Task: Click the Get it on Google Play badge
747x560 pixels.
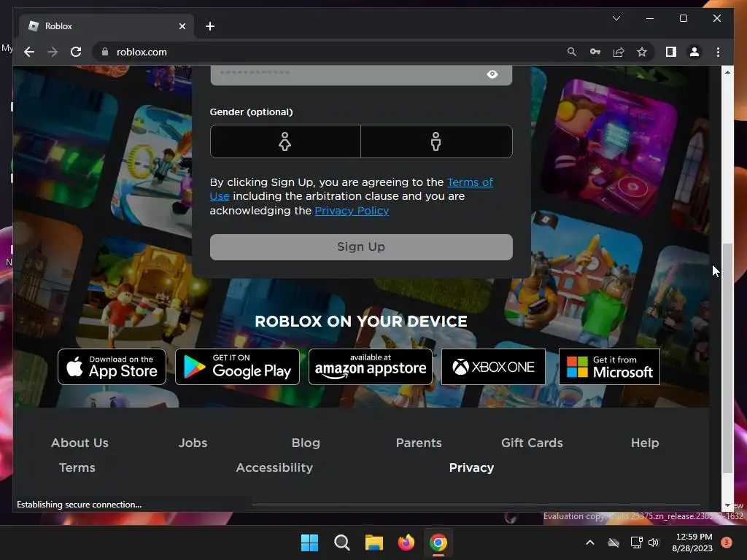Action: click(x=237, y=367)
